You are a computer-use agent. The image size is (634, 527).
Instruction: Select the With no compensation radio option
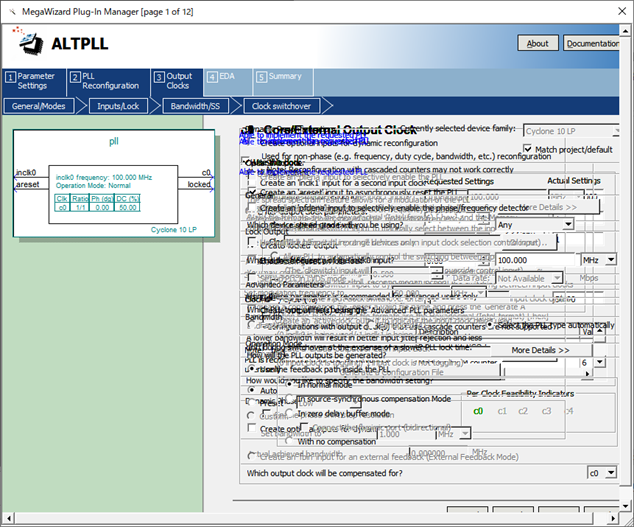click(x=288, y=441)
